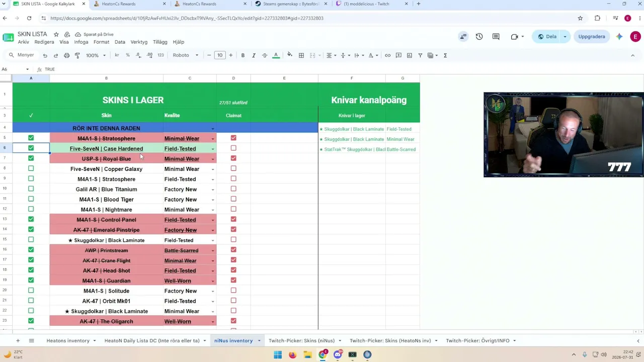644x362 pixels.
Task: Open the Verktyg menu
Action: tap(139, 42)
